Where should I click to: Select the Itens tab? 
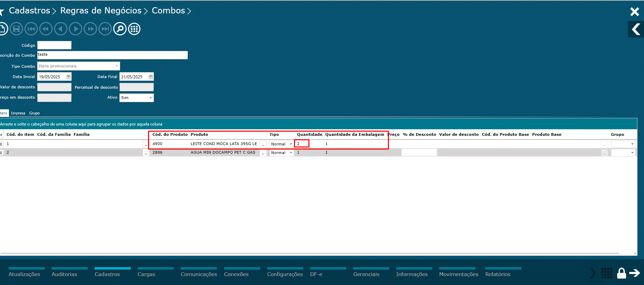[4, 113]
